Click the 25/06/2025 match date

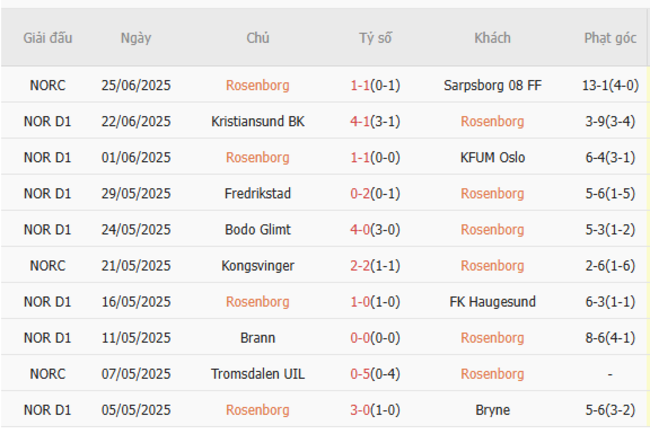tap(136, 85)
